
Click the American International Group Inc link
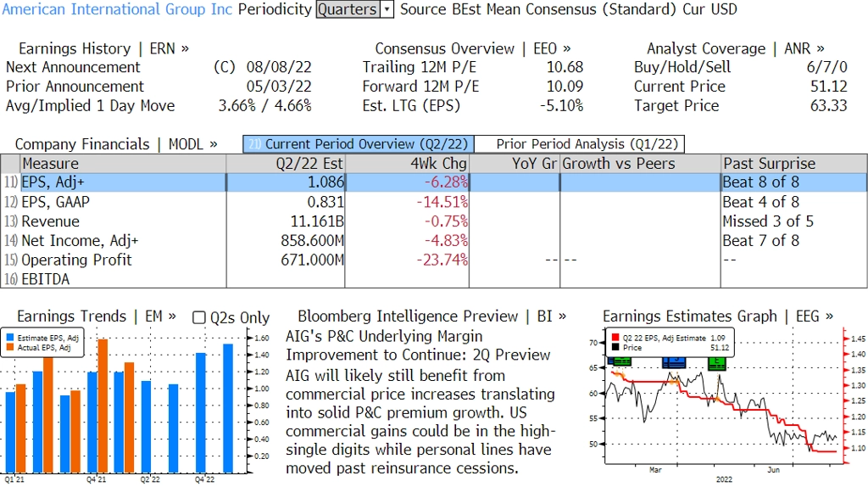117,9
